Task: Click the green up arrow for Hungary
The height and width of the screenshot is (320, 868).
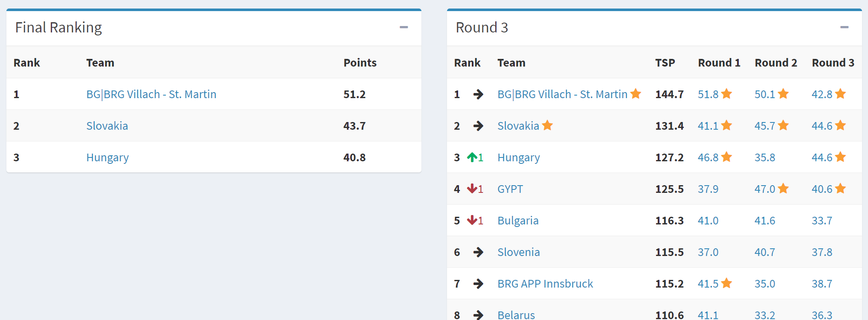Action: click(472, 157)
